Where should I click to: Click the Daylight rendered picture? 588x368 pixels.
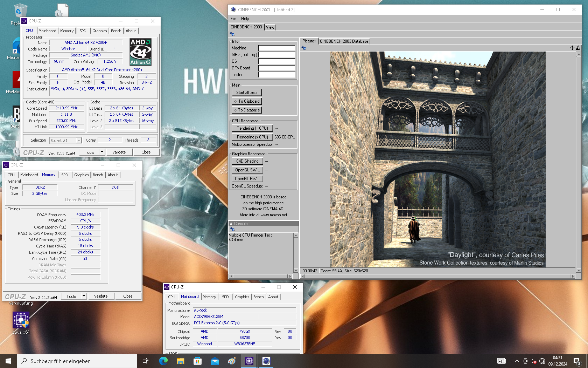(x=437, y=159)
